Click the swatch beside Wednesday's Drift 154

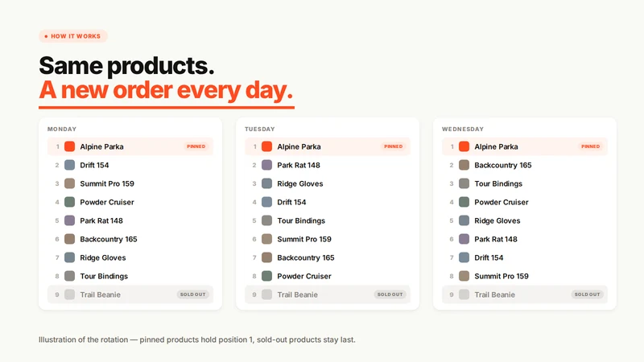(x=464, y=257)
